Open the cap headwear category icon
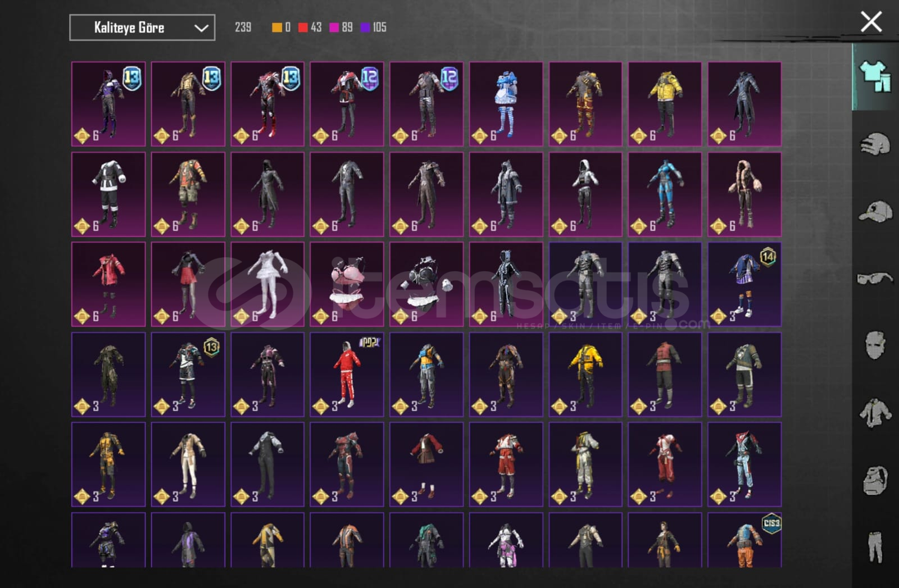Image resolution: width=899 pixels, height=588 pixels. (x=875, y=212)
